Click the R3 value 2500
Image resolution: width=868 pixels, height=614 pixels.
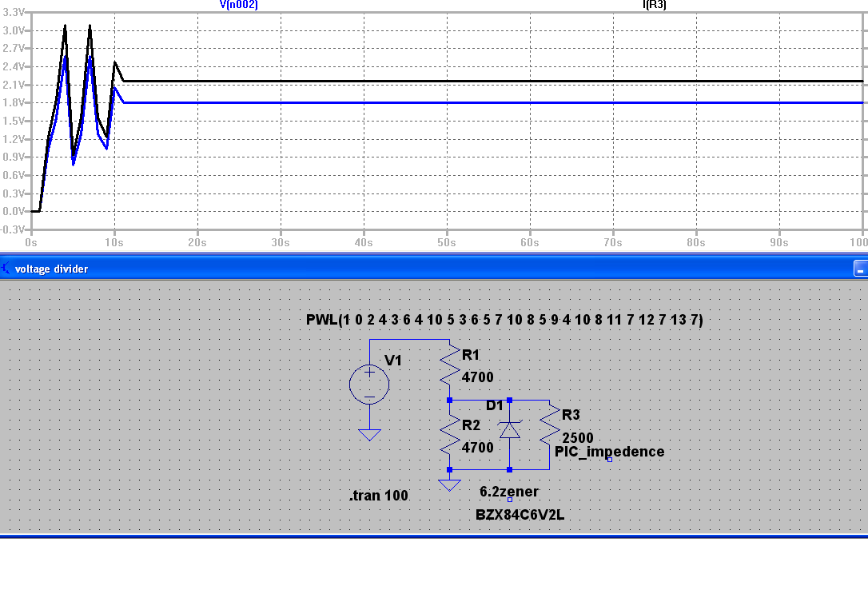[578, 438]
